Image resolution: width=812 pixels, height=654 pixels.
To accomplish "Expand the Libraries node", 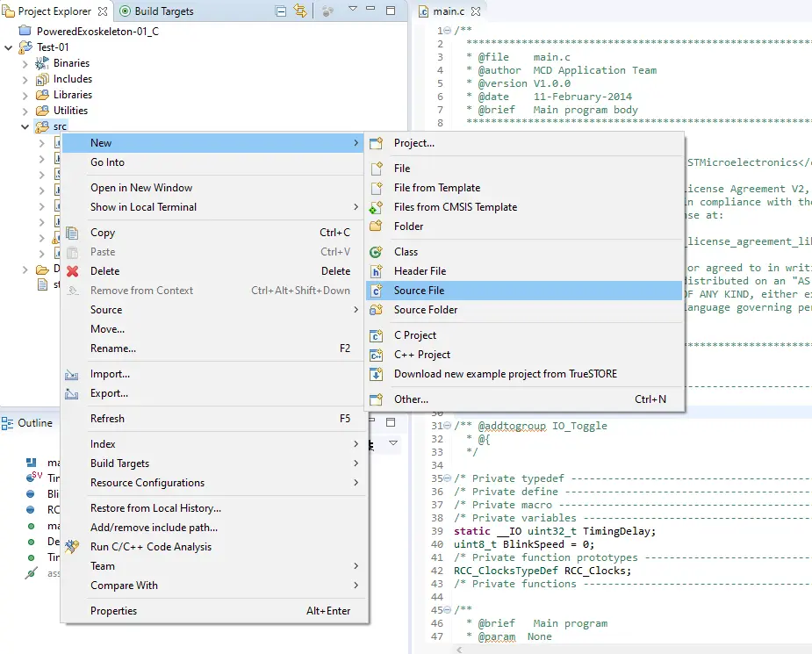I will (25, 96).
